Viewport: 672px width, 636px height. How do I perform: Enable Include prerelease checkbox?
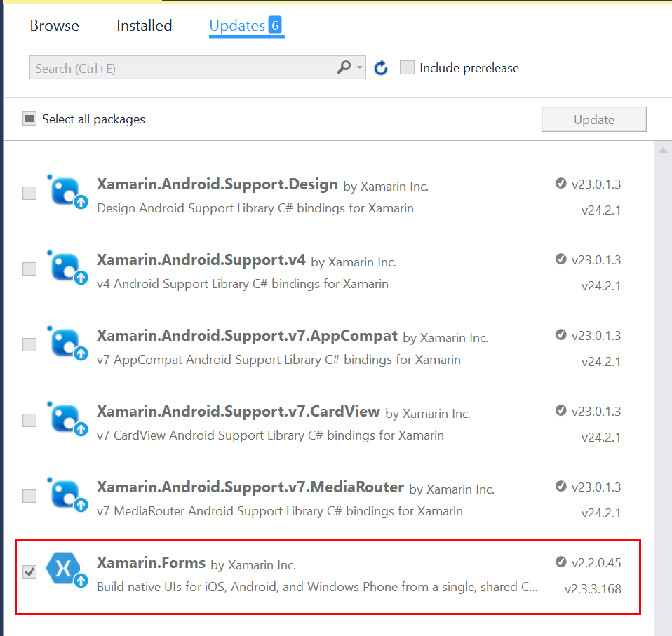click(407, 68)
